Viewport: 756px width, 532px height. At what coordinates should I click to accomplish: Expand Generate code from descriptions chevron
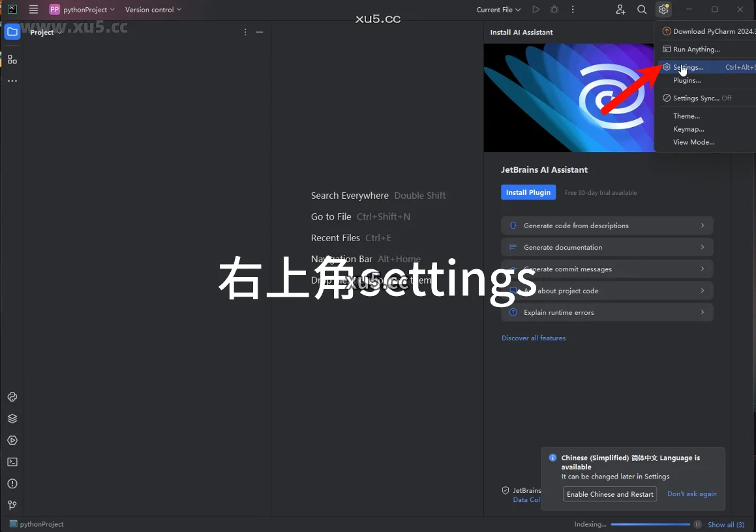pyautogui.click(x=703, y=225)
